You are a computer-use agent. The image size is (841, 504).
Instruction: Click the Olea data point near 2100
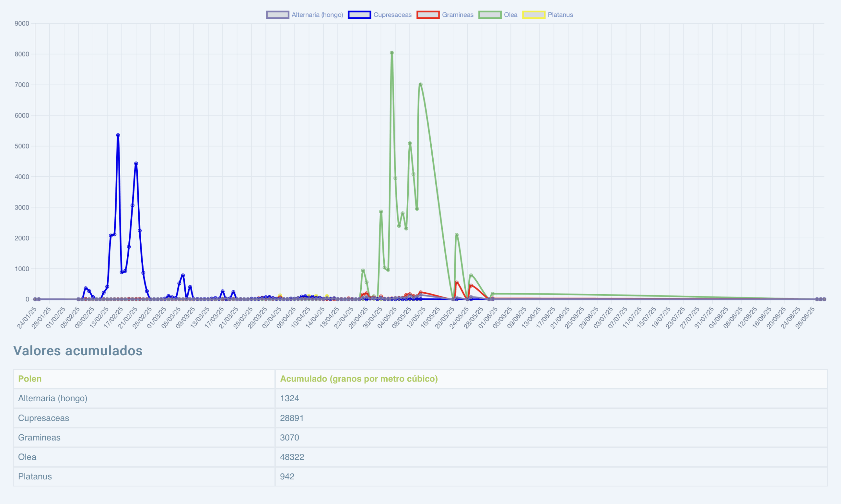click(456, 235)
